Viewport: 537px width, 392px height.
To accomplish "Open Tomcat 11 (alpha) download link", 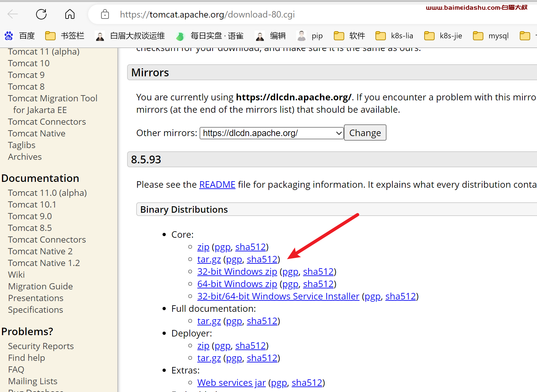I will point(44,52).
